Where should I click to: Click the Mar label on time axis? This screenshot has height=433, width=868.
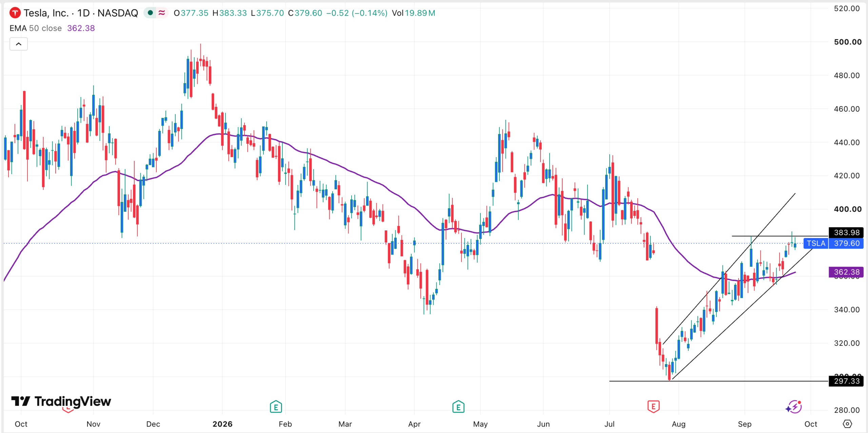[345, 424]
